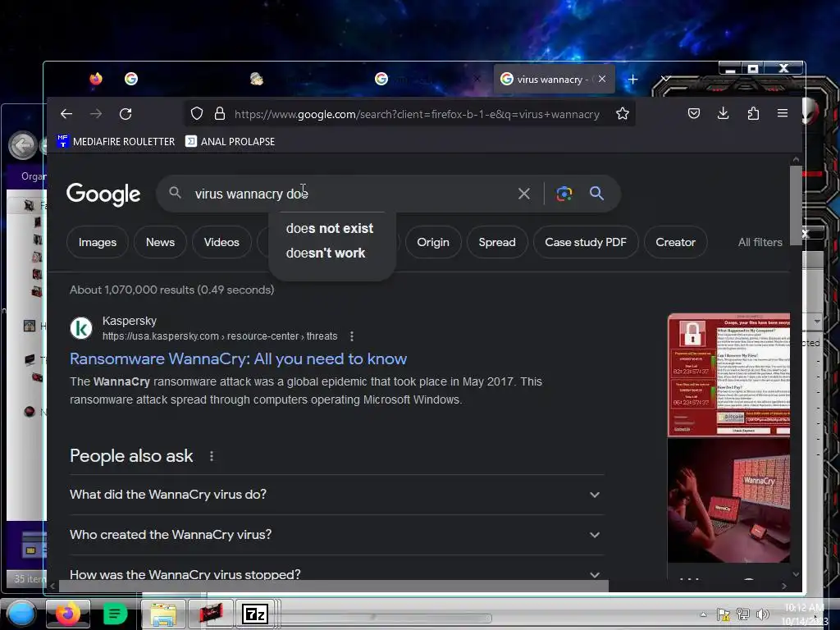840x630 pixels.
Task: Open the Google logo homepage link
Action: pyautogui.click(x=103, y=194)
